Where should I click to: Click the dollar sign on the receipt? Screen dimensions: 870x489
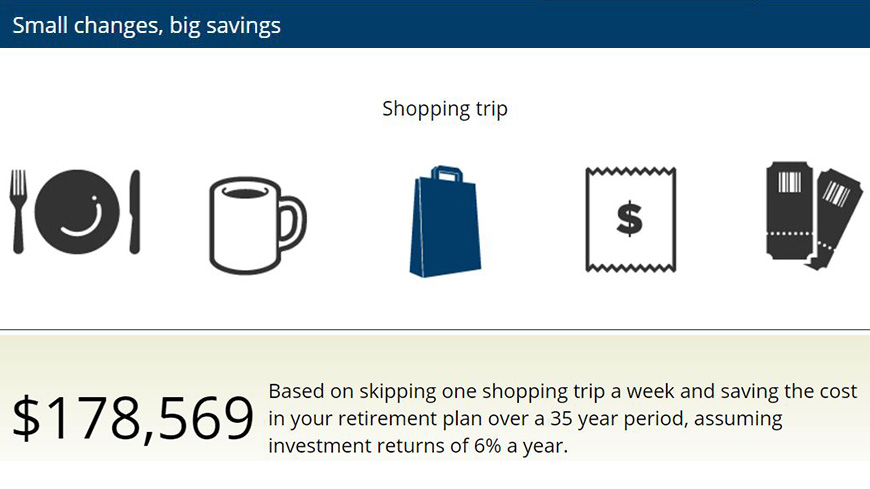click(629, 220)
